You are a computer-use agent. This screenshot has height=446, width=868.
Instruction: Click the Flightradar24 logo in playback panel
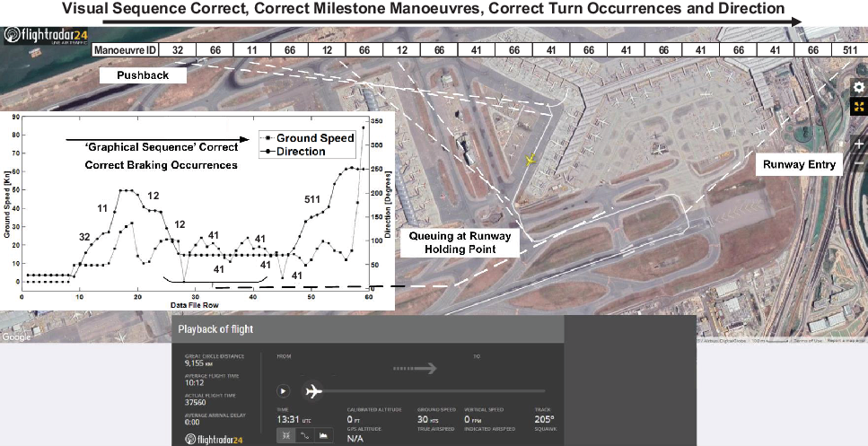click(214, 438)
